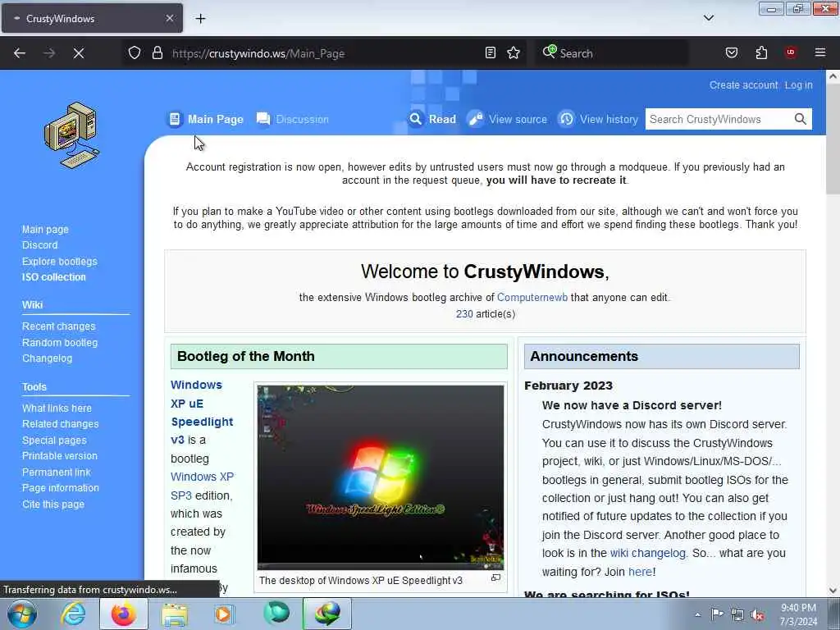The image size is (840, 630).
Task: List all tabs dropdown arrow
Action: 709,18
